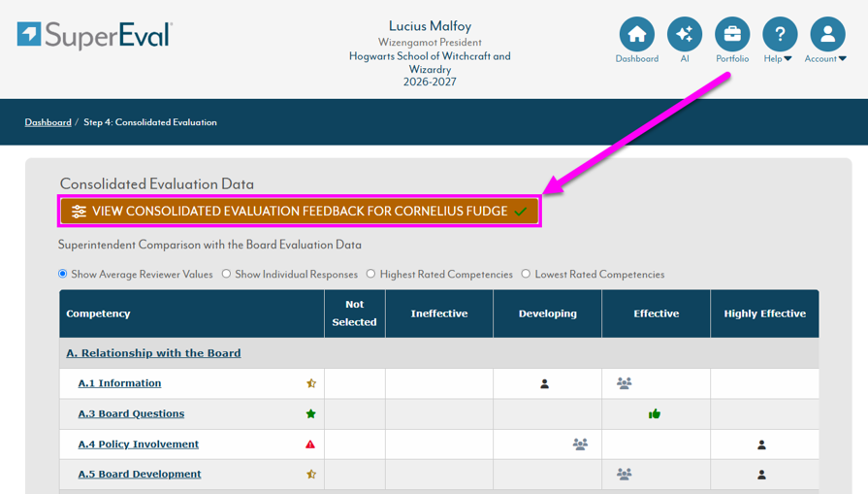Open the A.5 Board Development link
The image size is (868, 494).
(140, 474)
